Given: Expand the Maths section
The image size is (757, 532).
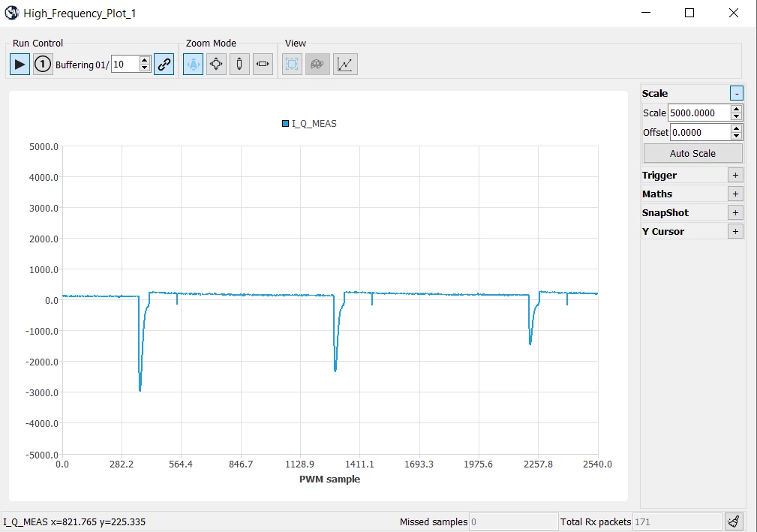Looking at the screenshot, I should [x=735, y=194].
